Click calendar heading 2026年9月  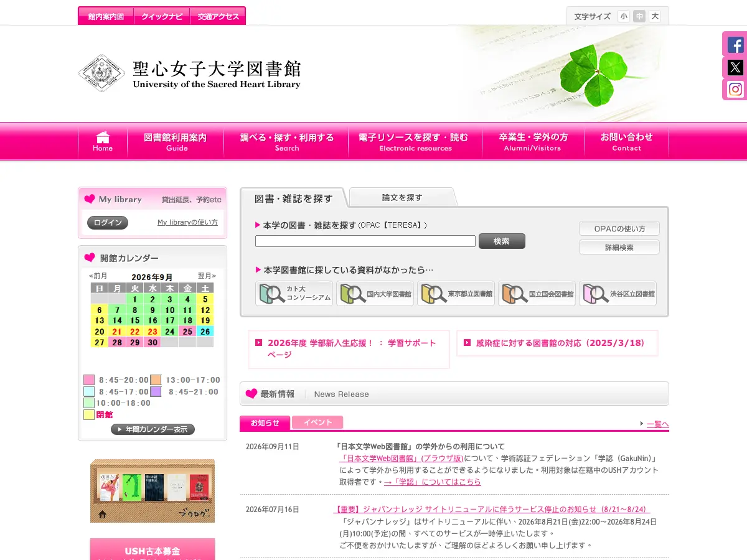(152, 277)
